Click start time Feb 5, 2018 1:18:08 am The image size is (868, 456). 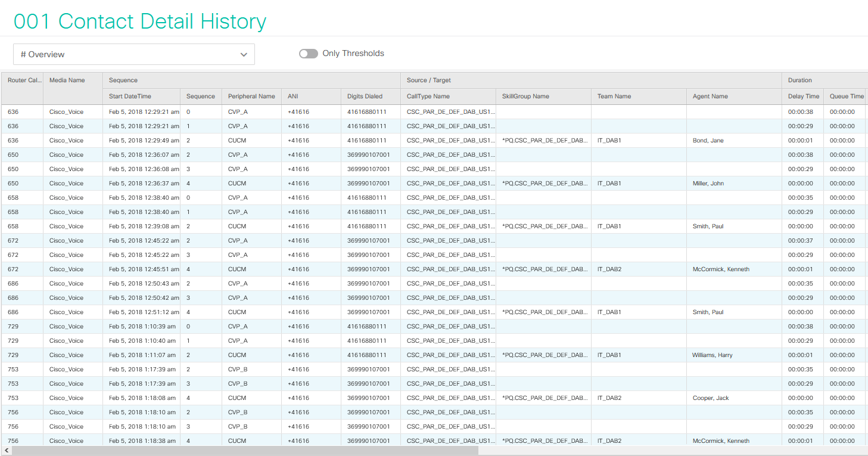point(142,398)
